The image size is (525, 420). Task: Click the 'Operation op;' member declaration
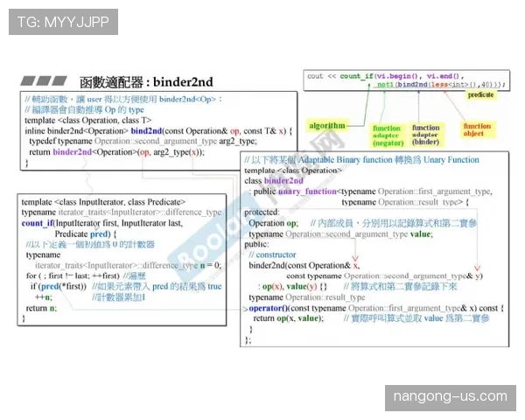274,223
